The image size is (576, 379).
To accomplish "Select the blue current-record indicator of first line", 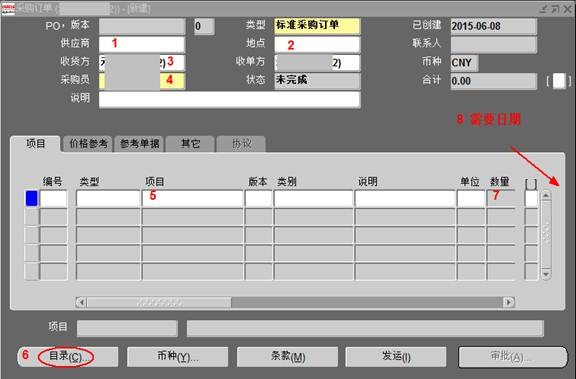I will (32, 198).
